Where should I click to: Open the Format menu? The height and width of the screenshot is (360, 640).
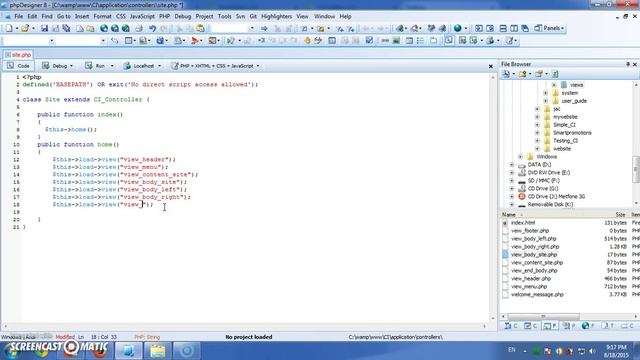[x=102, y=16]
